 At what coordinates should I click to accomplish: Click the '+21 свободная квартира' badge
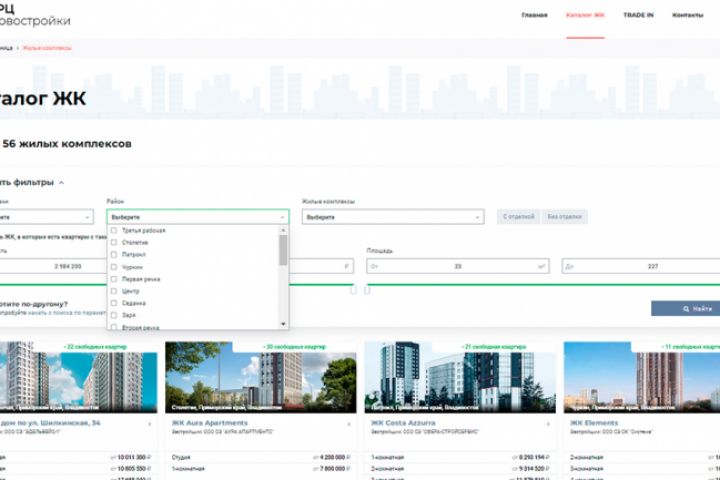494,347
